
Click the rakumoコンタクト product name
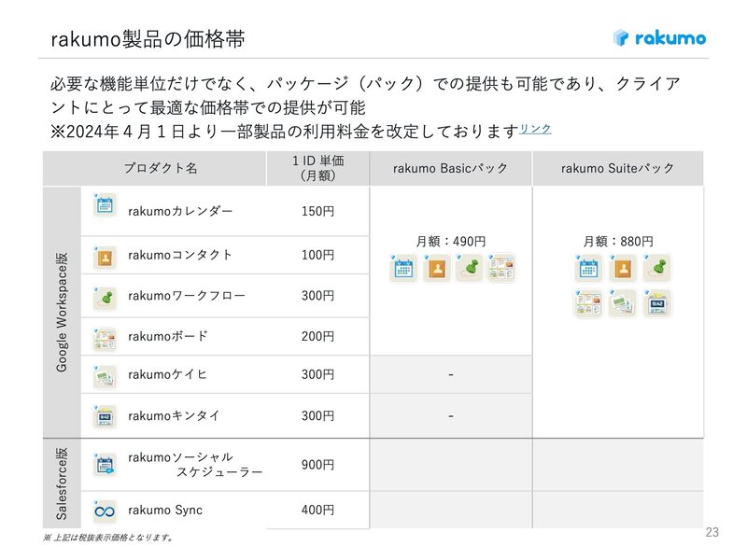pyautogui.click(x=180, y=255)
